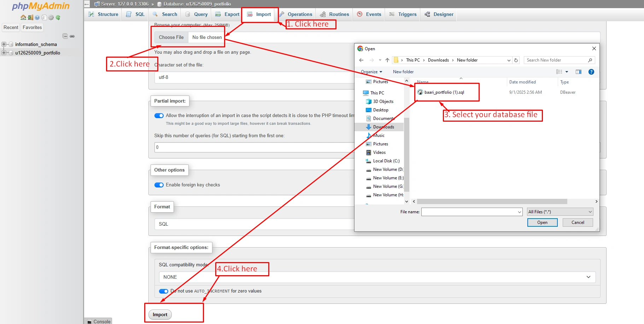Open navigation panel settings gear icon
Viewport: 644px width, 324px height.
coord(51,17)
